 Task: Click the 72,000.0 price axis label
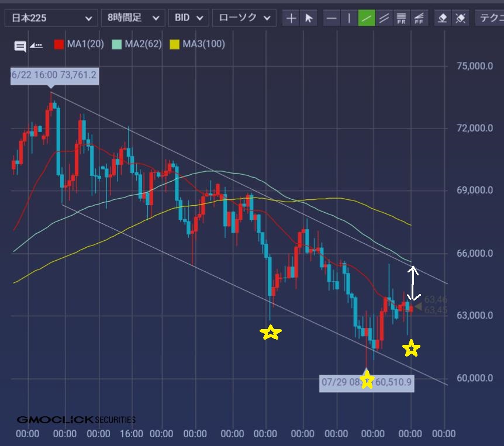(x=475, y=128)
